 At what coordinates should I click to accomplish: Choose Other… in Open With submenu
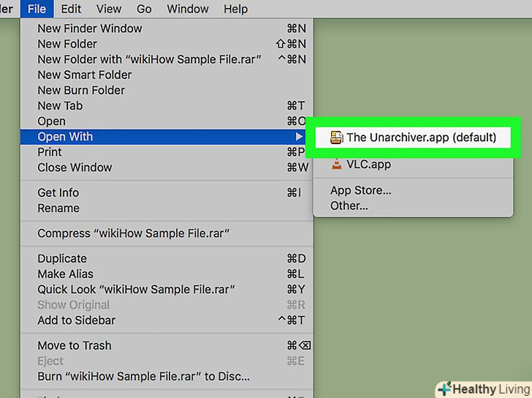click(349, 206)
